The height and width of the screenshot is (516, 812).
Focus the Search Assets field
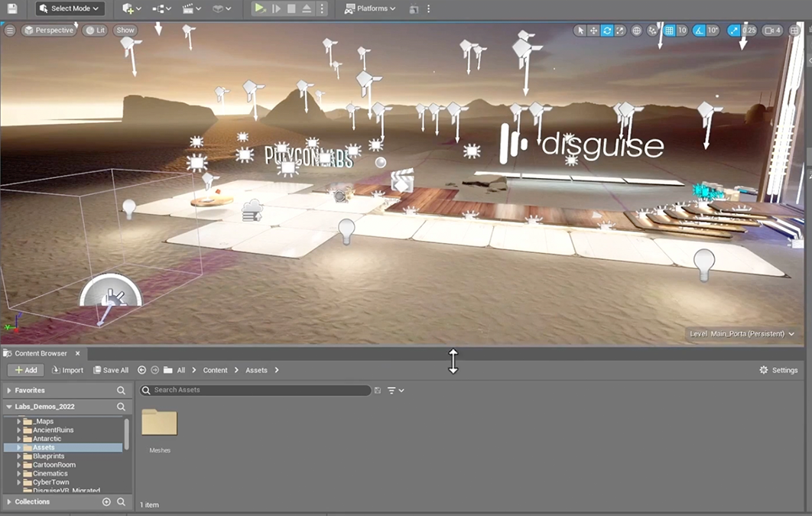(x=255, y=390)
